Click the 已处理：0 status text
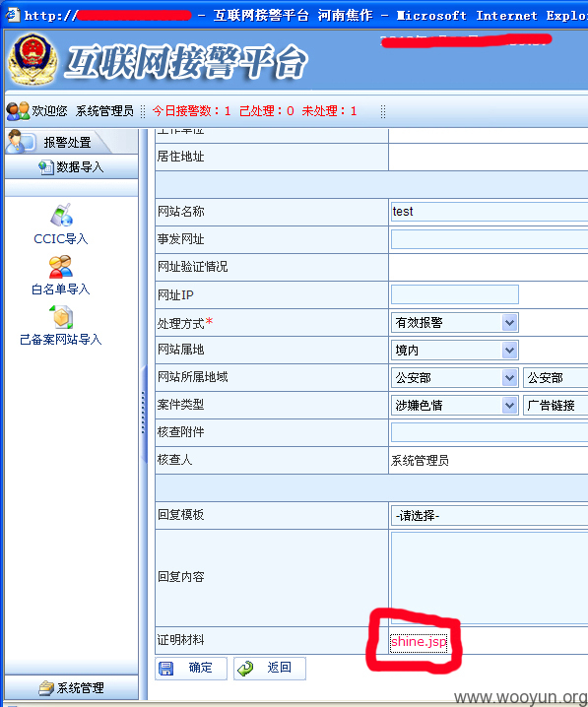 coord(267,111)
